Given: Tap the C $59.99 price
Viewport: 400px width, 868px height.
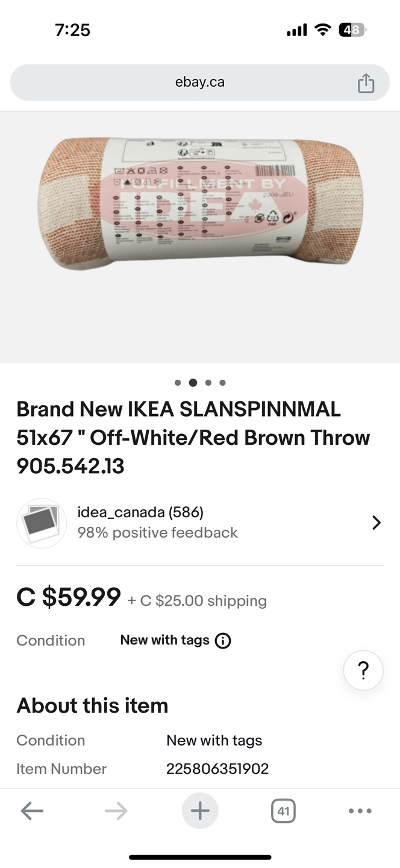Looking at the screenshot, I should pyautogui.click(x=69, y=597).
